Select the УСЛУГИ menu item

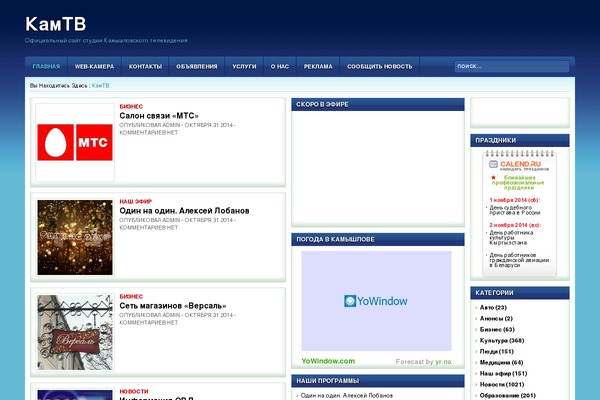[244, 67]
